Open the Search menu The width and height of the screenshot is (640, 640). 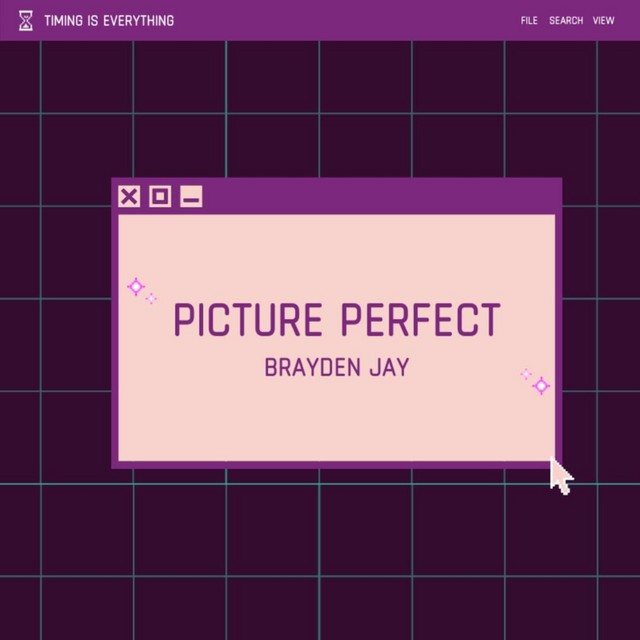566,21
